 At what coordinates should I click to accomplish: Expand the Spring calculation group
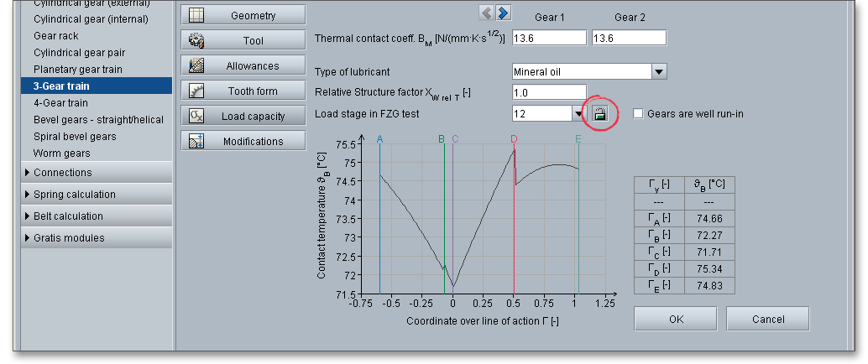point(74,195)
